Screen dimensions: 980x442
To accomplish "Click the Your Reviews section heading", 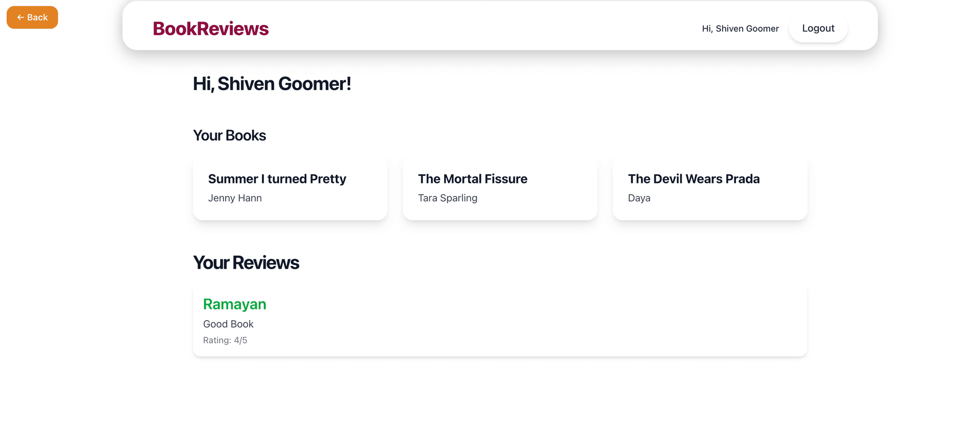I will [x=246, y=262].
